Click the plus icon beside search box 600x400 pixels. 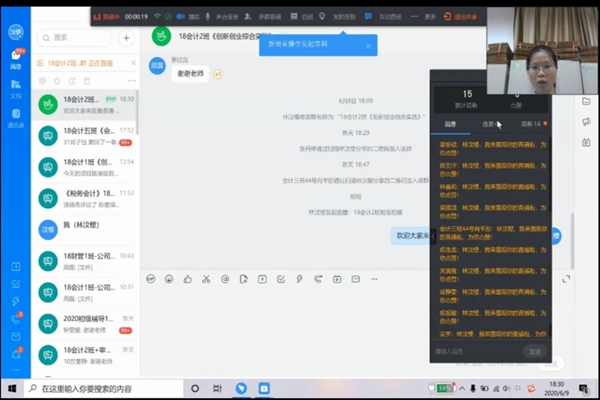pyautogui.click(x=126, y=38)
